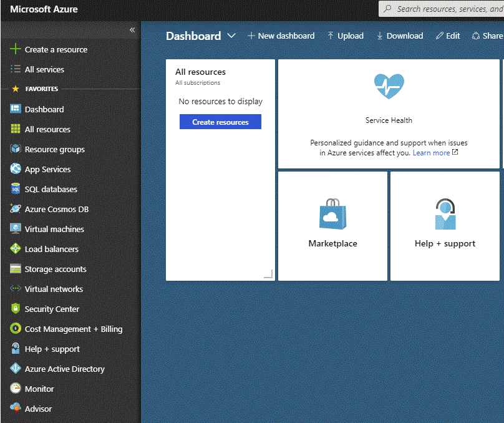Click the All subscriptions subtitle text
Viewport: 504px width, 423px height.
click(198, 83)
